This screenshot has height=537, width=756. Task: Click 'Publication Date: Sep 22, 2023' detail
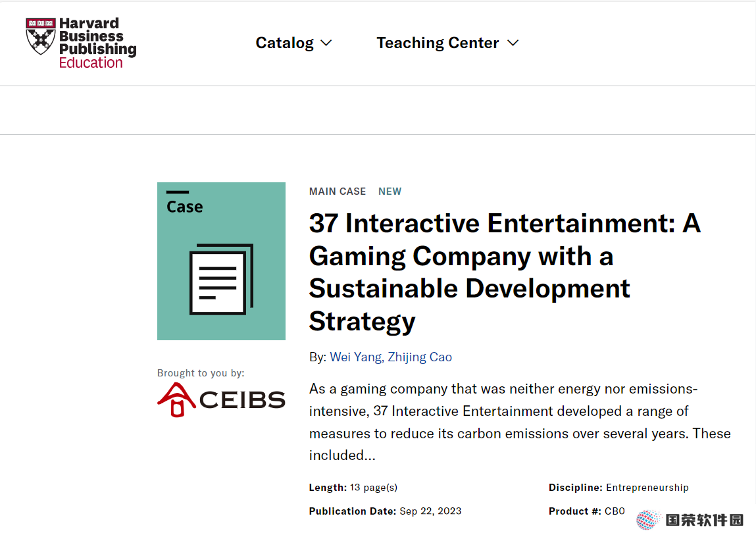coord(385,511)
